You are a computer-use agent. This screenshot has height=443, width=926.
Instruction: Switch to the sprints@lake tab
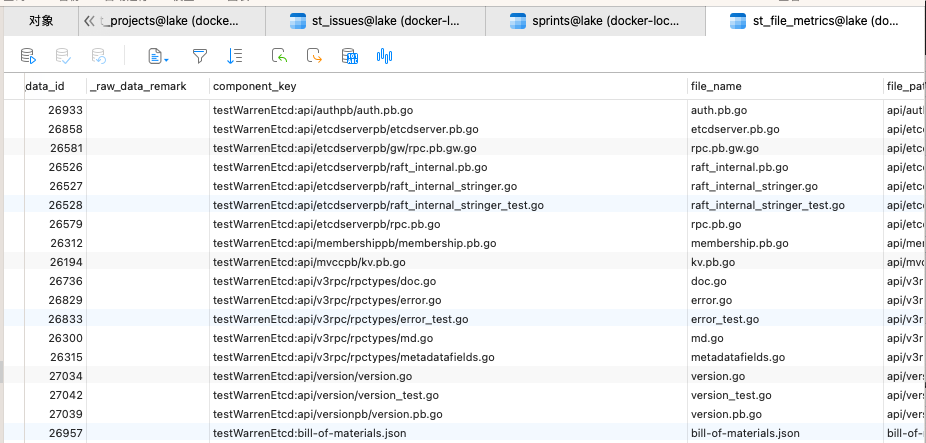pyautogui.click(x=595, y=21)
